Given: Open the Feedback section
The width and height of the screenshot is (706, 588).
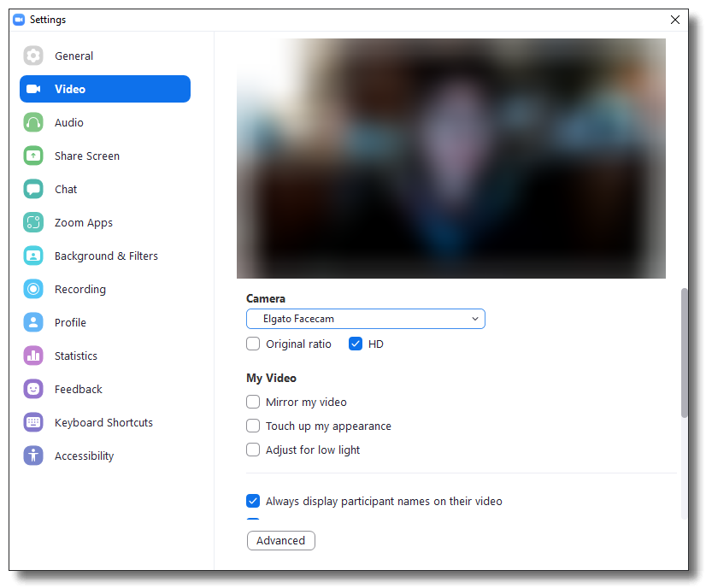Looking at the screenshot, I should (105, 389).
